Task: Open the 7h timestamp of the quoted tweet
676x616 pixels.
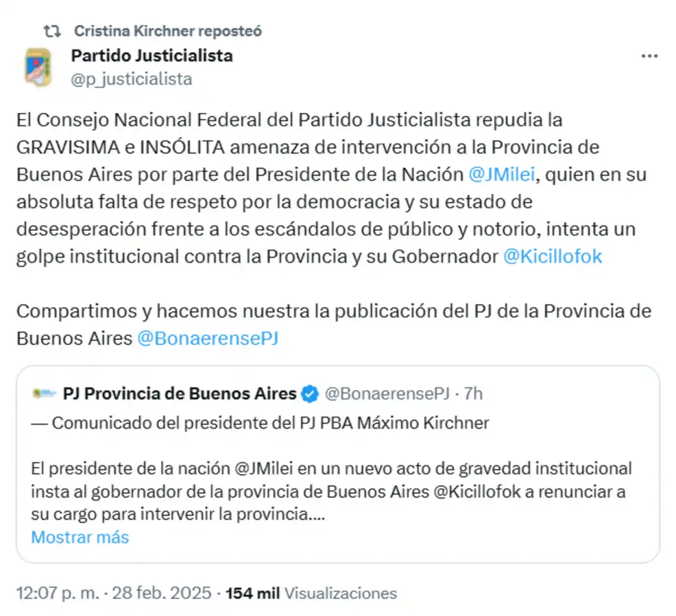Action: (472, 394)
